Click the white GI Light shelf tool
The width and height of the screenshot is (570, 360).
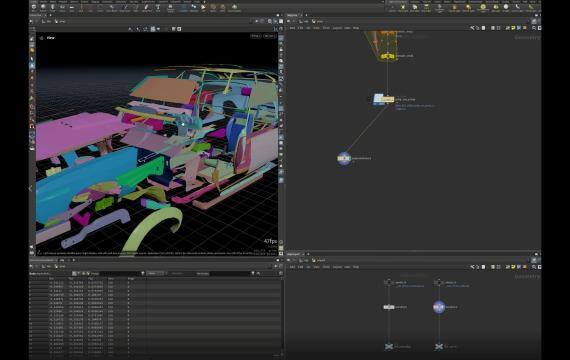click(506, 8)
